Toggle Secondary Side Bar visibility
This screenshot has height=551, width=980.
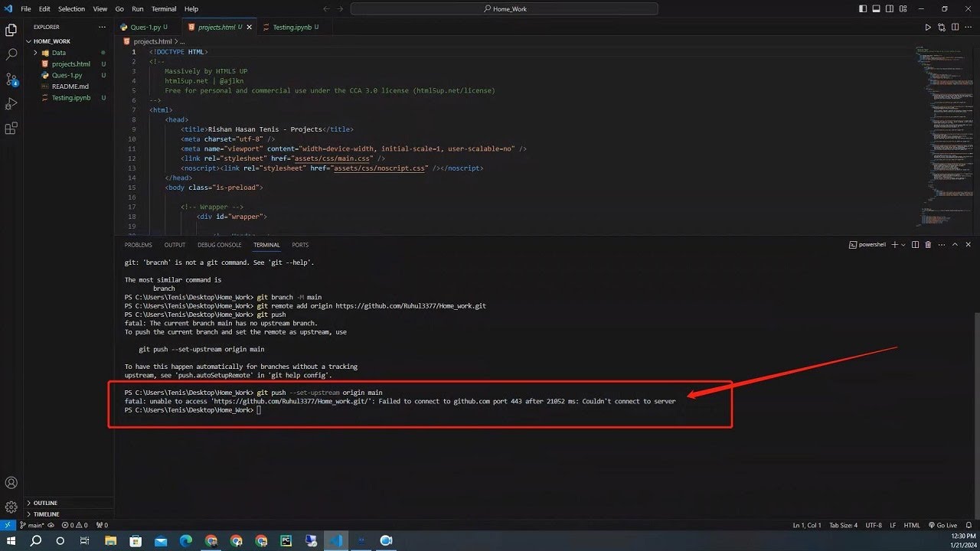(890, 8)
